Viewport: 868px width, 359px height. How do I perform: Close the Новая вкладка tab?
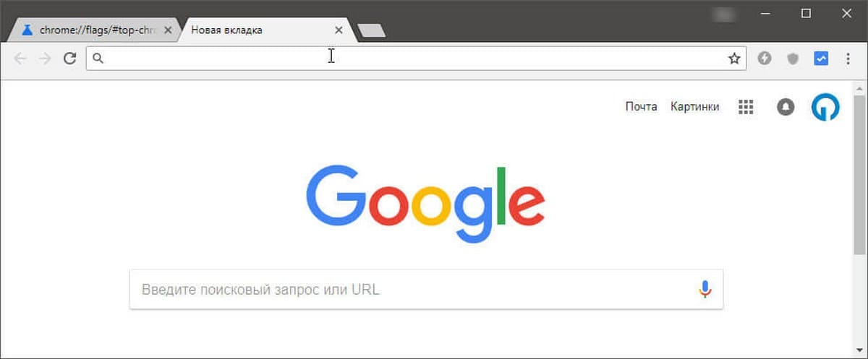339,30
